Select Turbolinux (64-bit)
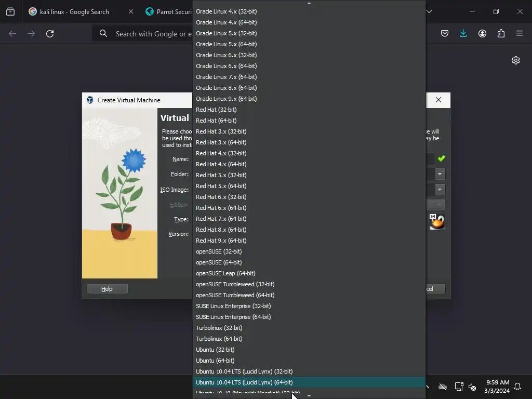This screenshot has height=399, width=532. coord(309,339)
